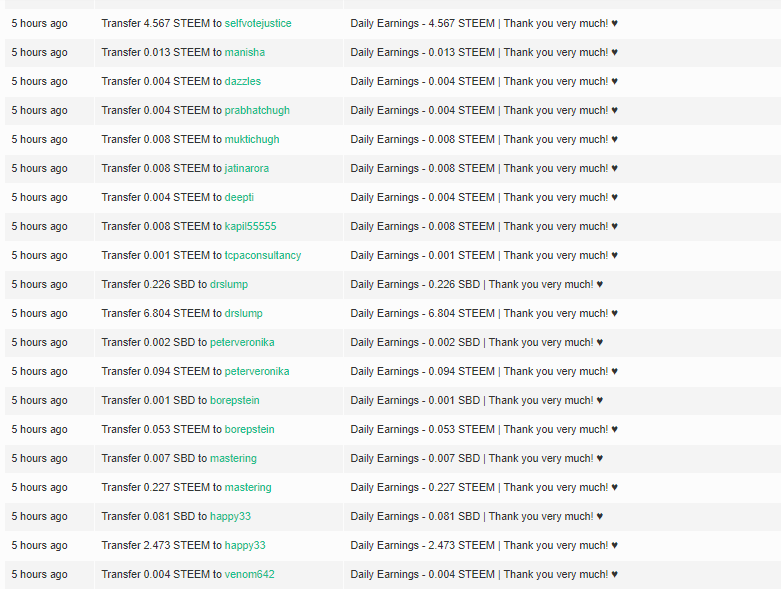Click 'Transfer 4.567 STEEM to' text

(x=161, y=23)
